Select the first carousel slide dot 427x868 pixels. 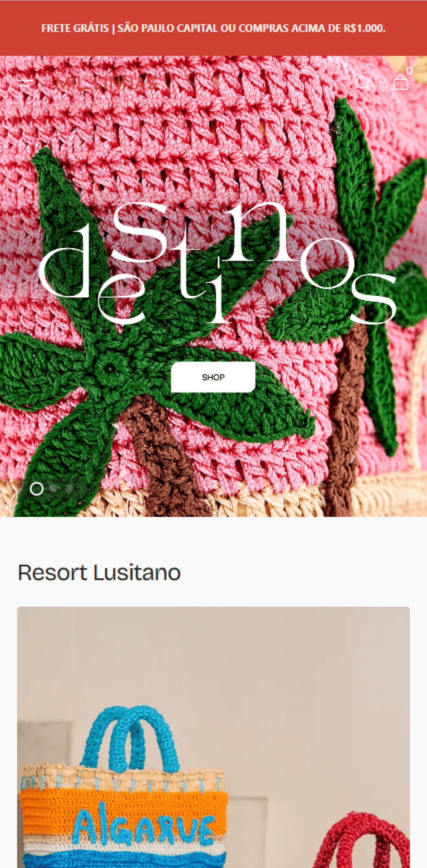click(x=37, y=489)
